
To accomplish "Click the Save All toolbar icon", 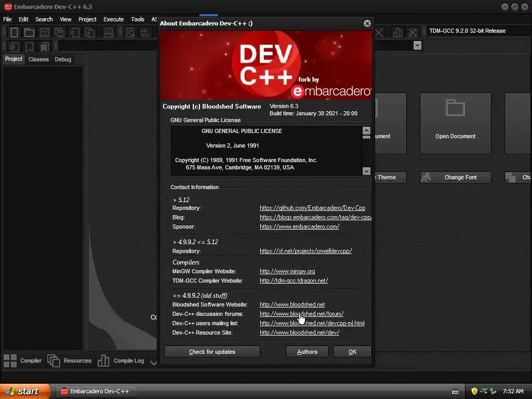I will pos(59,33).
